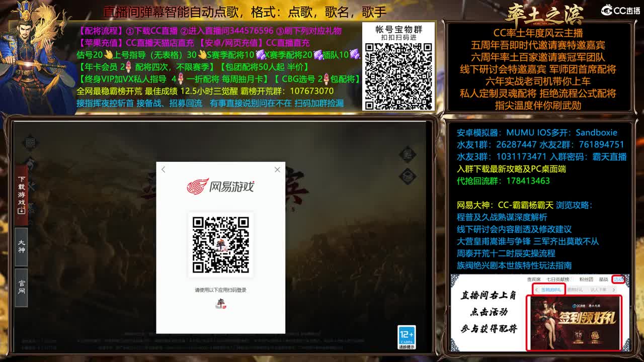Image resolution: width=644 pixels, height=362 pixels.
Task: Select the 粉丝团 tab in the guide image
Action: coord(586,280)
